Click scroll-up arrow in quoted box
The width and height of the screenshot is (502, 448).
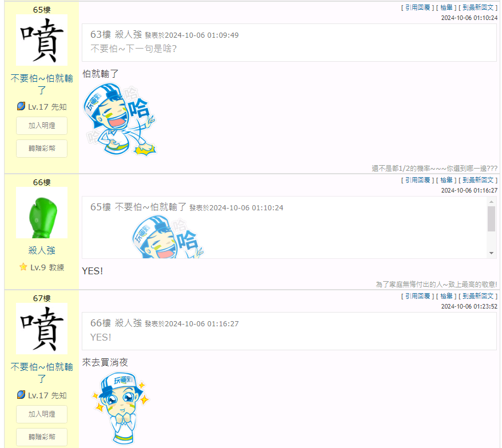[492, 202]
